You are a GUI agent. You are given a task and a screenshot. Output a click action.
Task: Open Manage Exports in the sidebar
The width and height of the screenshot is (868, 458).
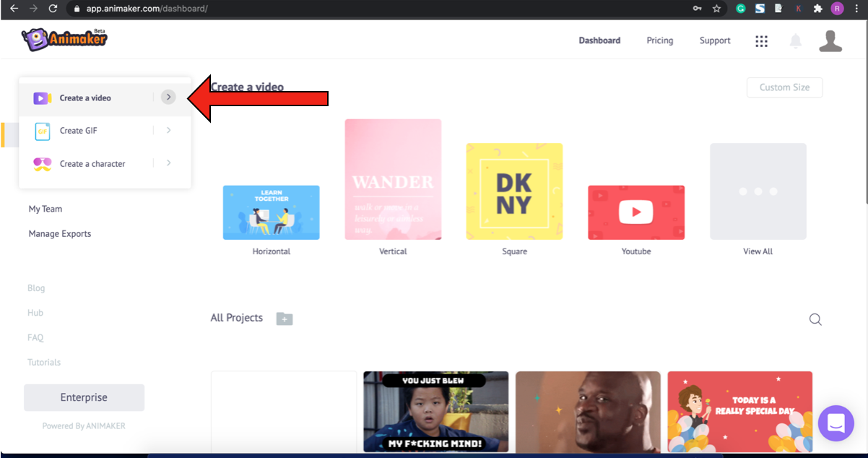tap(60, 233)
